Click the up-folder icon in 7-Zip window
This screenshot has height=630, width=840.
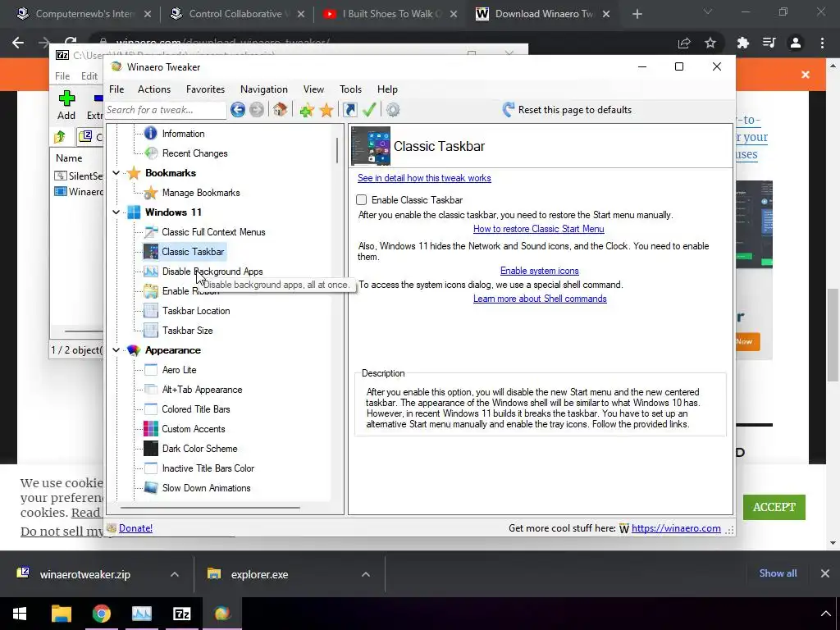point(60,137)
